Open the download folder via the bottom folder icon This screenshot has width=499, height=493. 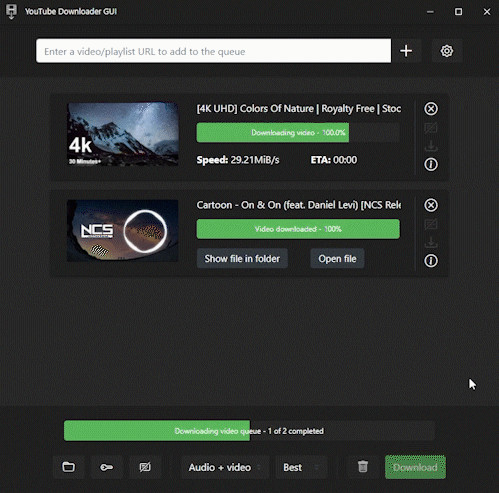69,467
